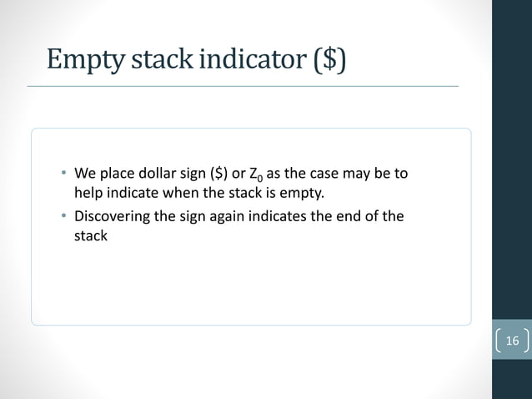Click the dark navy sidebar below slide number
532x399 pixels.
[512, 379]
